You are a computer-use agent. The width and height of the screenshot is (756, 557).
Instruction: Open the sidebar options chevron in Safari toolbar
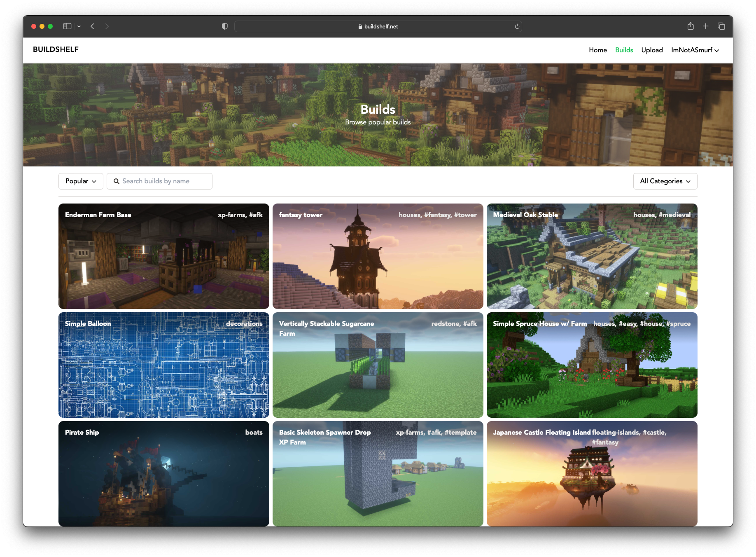pos(79,26)
